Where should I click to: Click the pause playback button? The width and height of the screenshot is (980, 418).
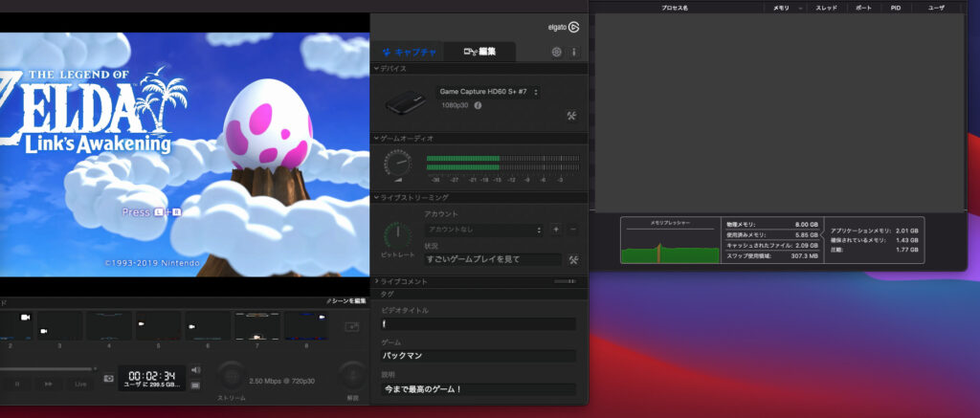tap(17, 384)
